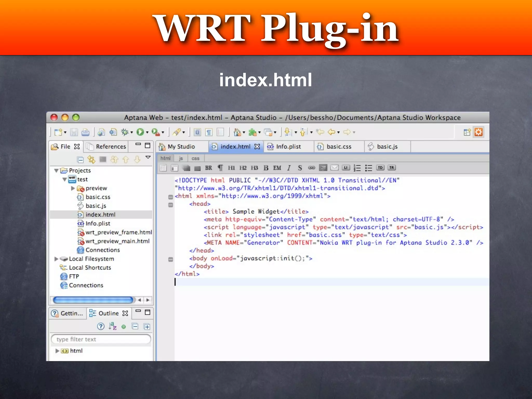Open the Debug dropdown arrow
The width and height of the screenshot is (532, 399).
pyautogui.click(x=132, y=132)
